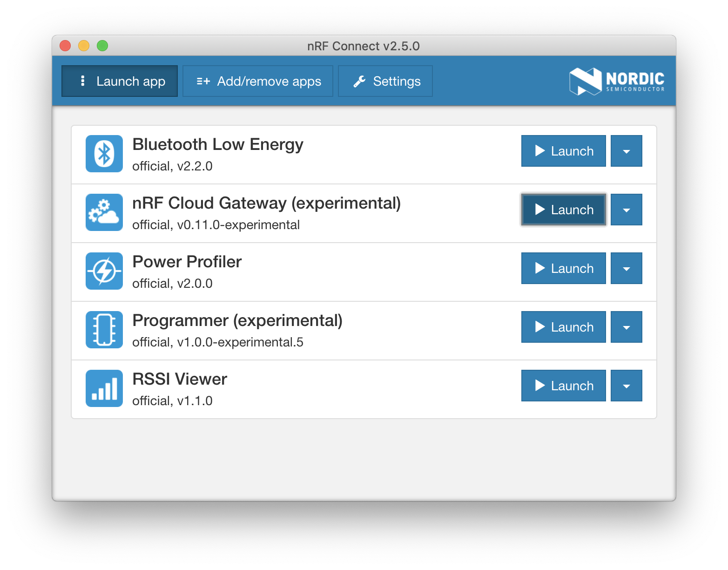Launch the Power Profiler app
Viewport: 728px width, 570px height.
[563, 268]
